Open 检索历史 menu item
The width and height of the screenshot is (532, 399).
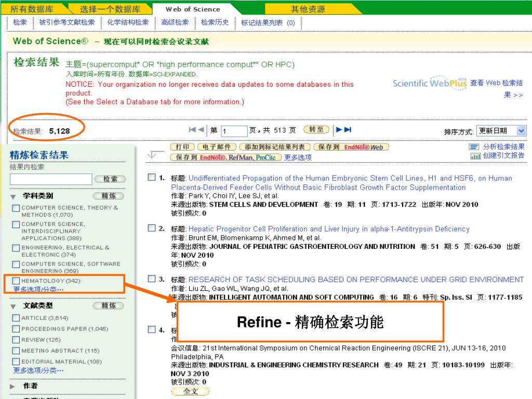click(215, 22)
